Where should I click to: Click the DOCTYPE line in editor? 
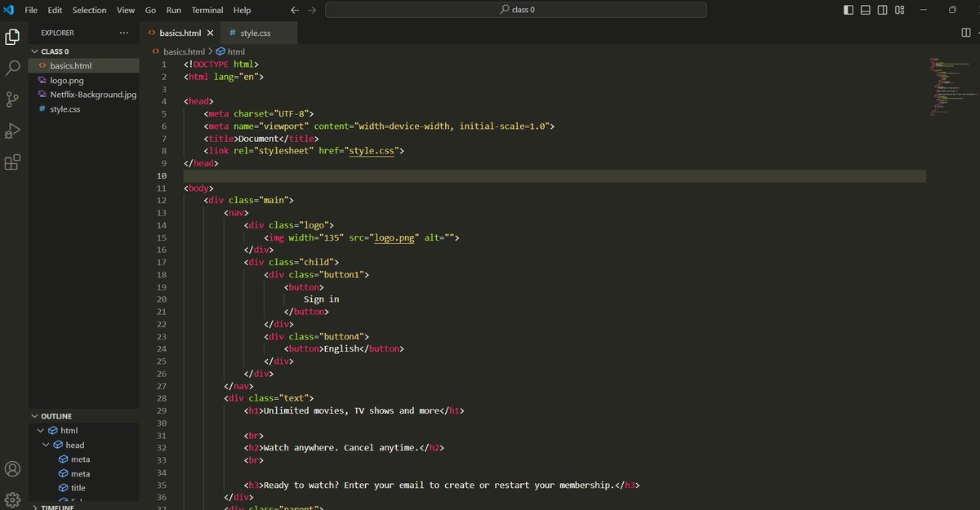click(x=221, y=64)
